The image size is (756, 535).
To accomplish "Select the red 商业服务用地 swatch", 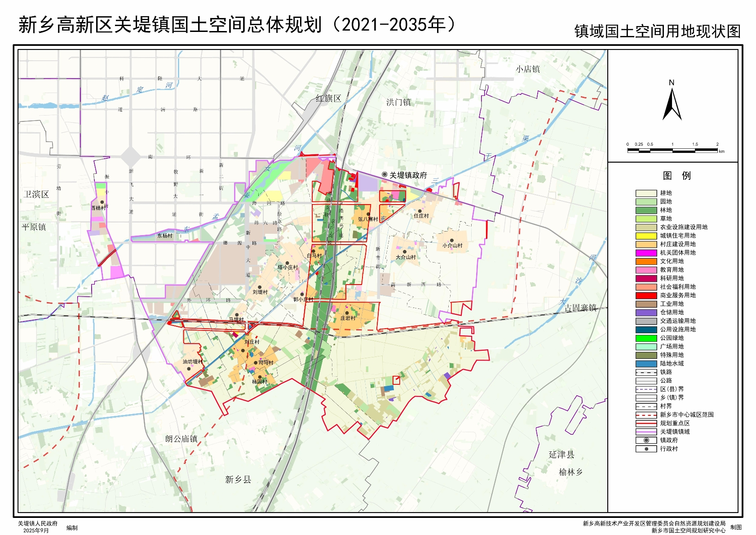I will (646, 295).
